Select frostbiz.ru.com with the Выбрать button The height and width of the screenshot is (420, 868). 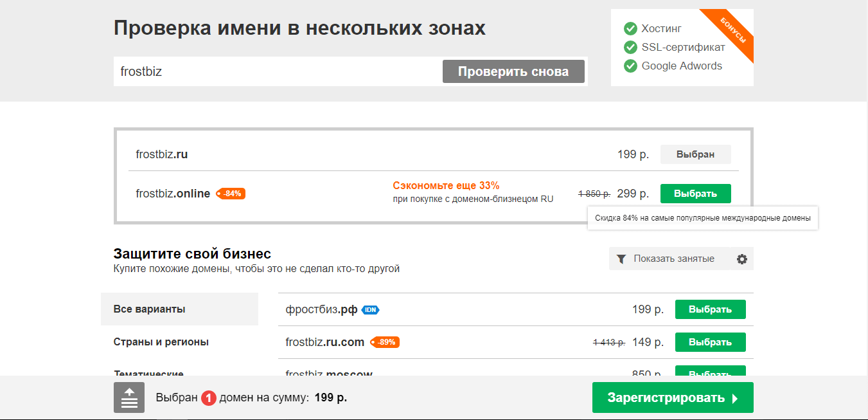[x=710, y=342]
